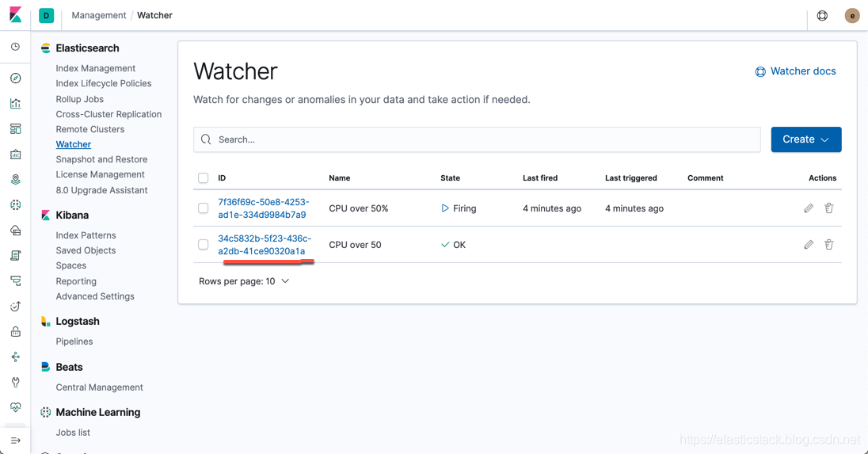Open Logstash Pipelines

tap(74, 341)
